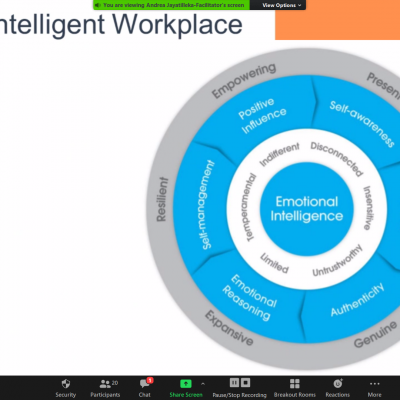This screenshot has height=400, width=400.
Task: Click the green Share Screen icon
Action: click(186, 384)
